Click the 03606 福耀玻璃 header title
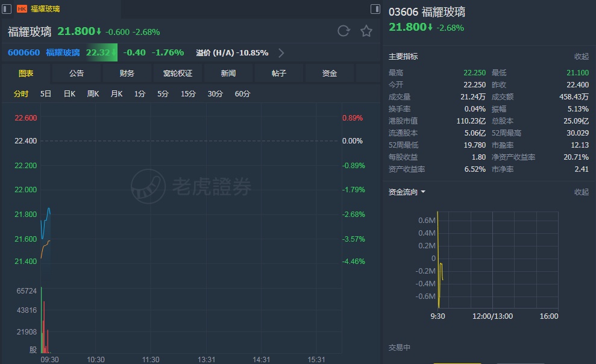This screenshot has height=364, width=596. point(427,12)
